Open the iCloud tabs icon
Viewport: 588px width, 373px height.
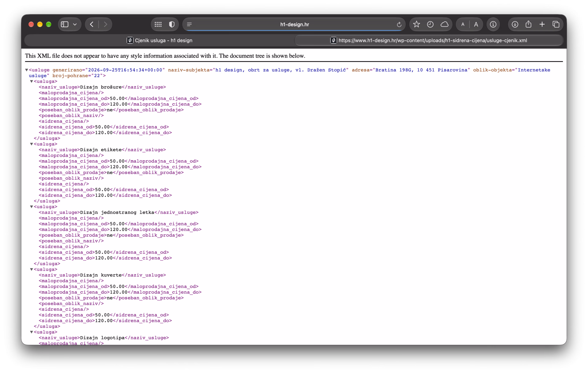tap(444, 24)
